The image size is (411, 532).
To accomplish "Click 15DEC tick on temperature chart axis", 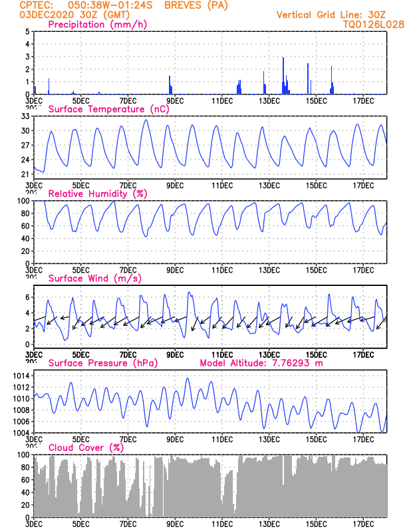I will click(316, 186).
